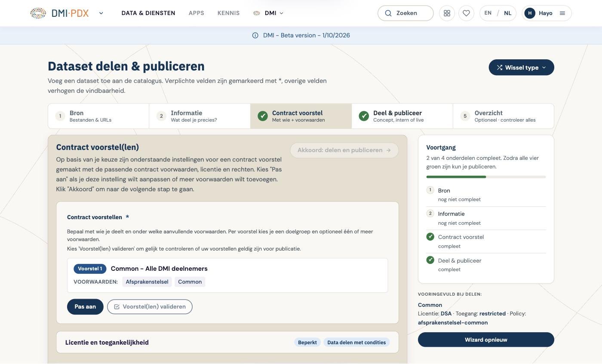Click checkmark beside Contract voorstel in Voortgang
602x364 pixels.
click(x=430, y=237)
